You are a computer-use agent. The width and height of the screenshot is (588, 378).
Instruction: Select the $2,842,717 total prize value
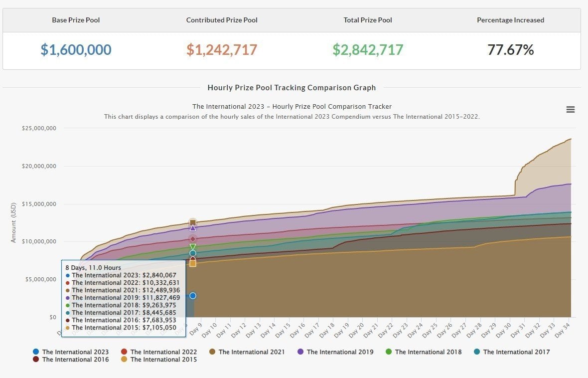pyautogui.click(x=368, y=49)
